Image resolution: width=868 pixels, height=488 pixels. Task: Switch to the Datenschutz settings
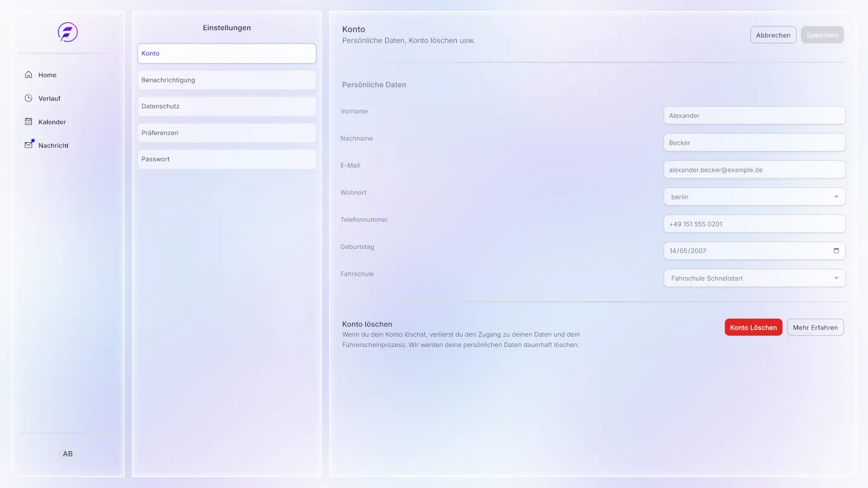[227, 107]
